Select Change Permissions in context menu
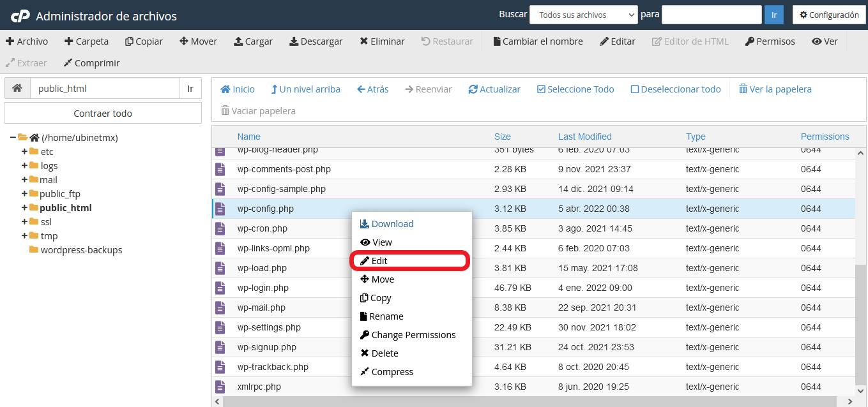Image resolution: width=868 pixels, height=407 pixels. [x=413, y=335]
